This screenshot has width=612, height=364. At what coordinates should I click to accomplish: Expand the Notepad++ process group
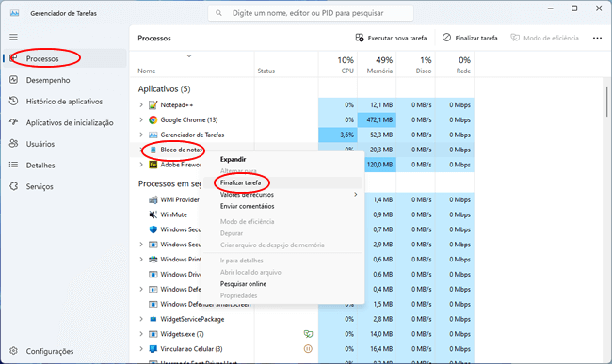(141, 105)
